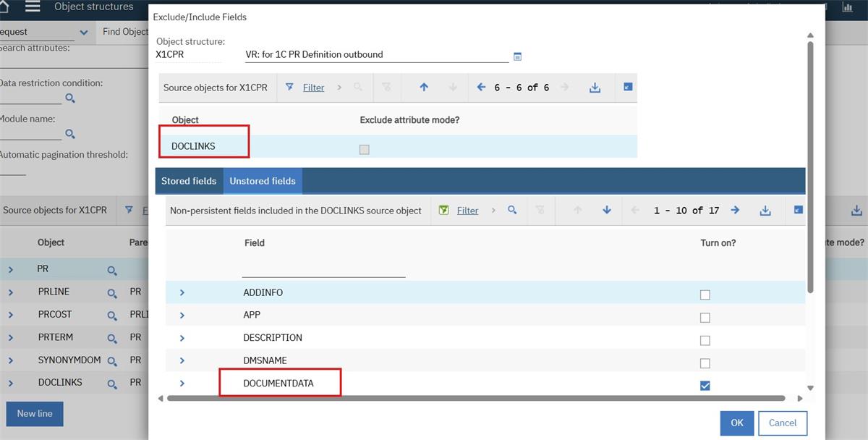Expand the SYNONYMDOM row in background table
Image resolution: width=868 pixels, height=440 pixels.
tap(10, 360)
